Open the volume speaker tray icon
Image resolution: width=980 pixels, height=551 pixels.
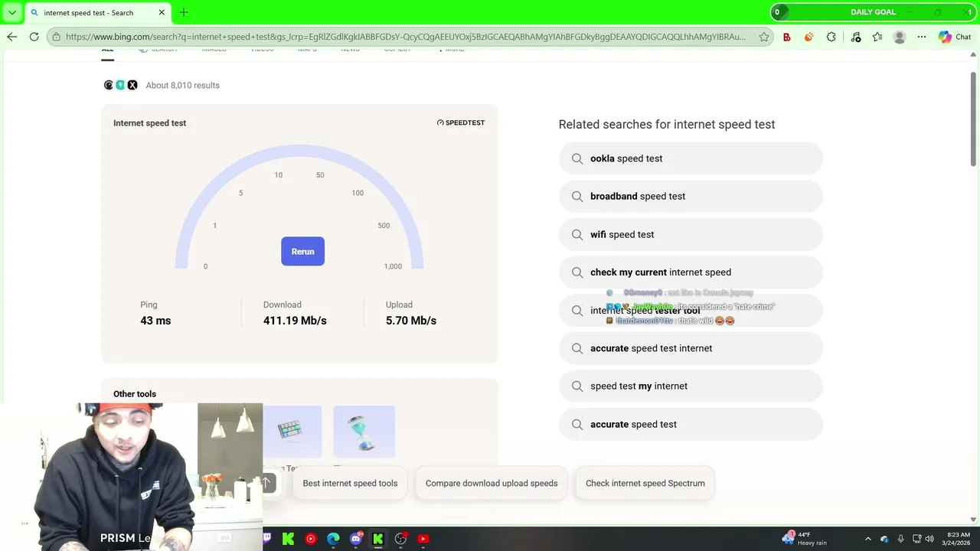pyautogui.click(x=930, y=539)
